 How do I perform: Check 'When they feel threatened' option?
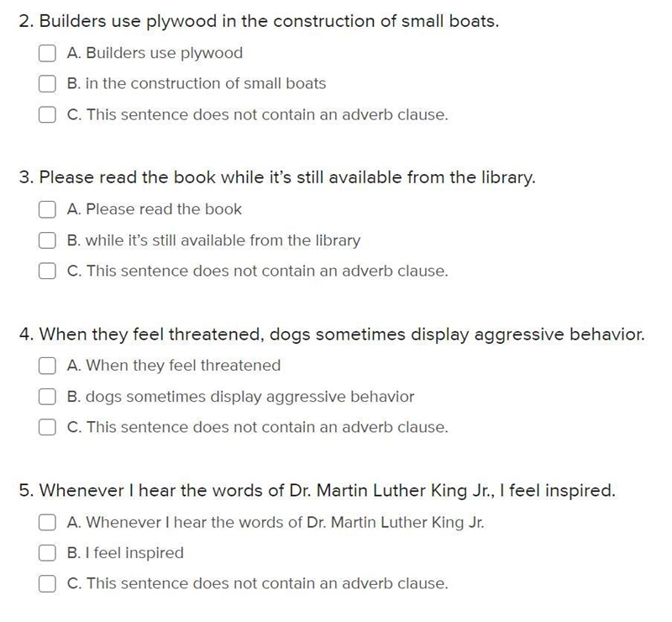click(47, 366)
